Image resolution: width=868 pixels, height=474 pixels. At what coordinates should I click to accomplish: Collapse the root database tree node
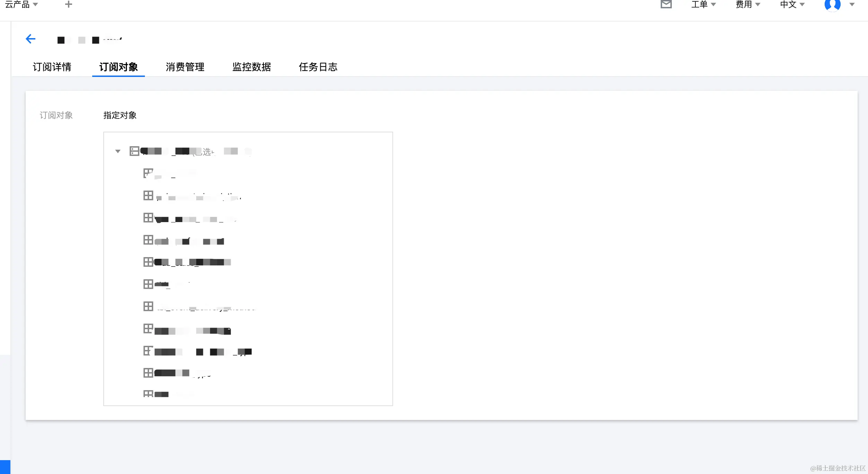118,151
